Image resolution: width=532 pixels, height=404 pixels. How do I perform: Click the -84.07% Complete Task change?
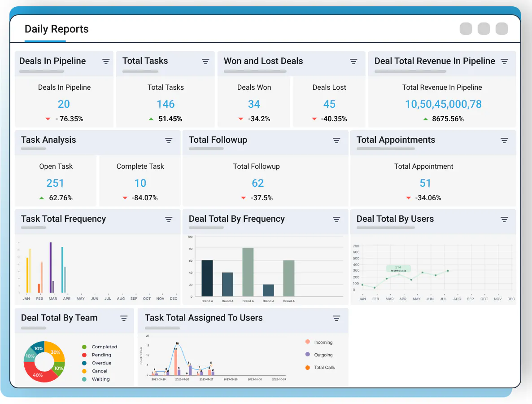[145, 198]
